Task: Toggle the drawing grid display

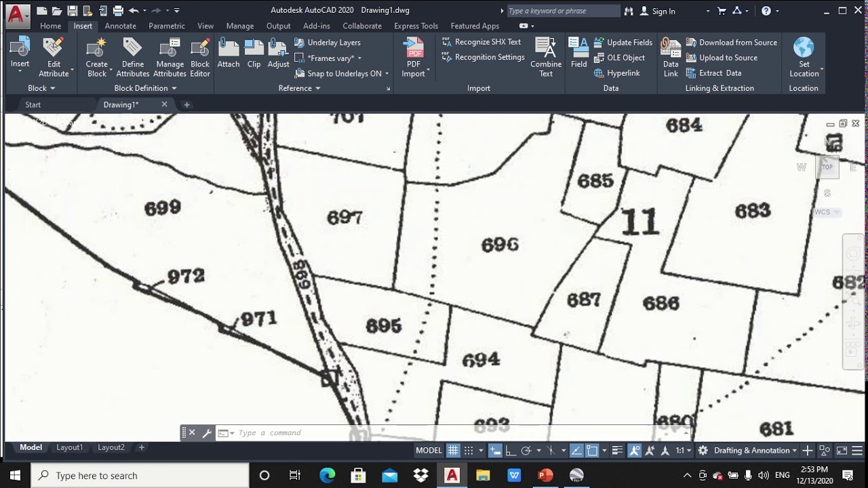Action: [x=453, y=451]
